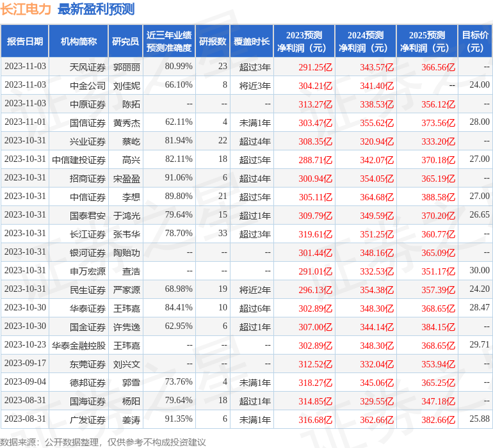Click institution name 国海证券
Image resolution: width=493 pixels, height=448 pixels.
tap(88, 401)
